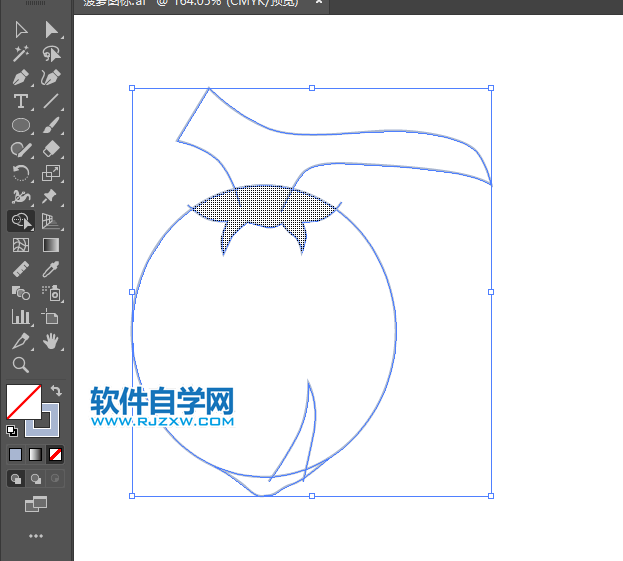Swap fill and stroke colors
623x561 pixels.
click(x=56, y=391)
